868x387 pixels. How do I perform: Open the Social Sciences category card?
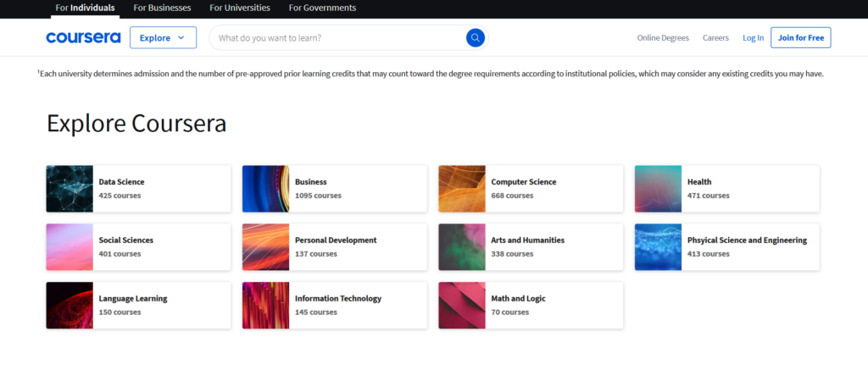tap(138, 247)
